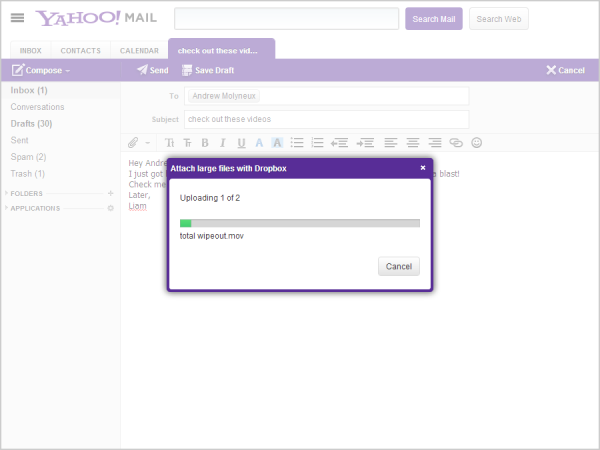
Task: Click the paperclip attach file icon
Action: (x=133, y=143)
